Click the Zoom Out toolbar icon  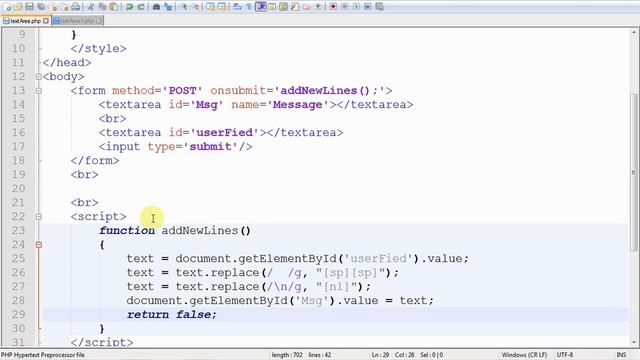(196, 7)
